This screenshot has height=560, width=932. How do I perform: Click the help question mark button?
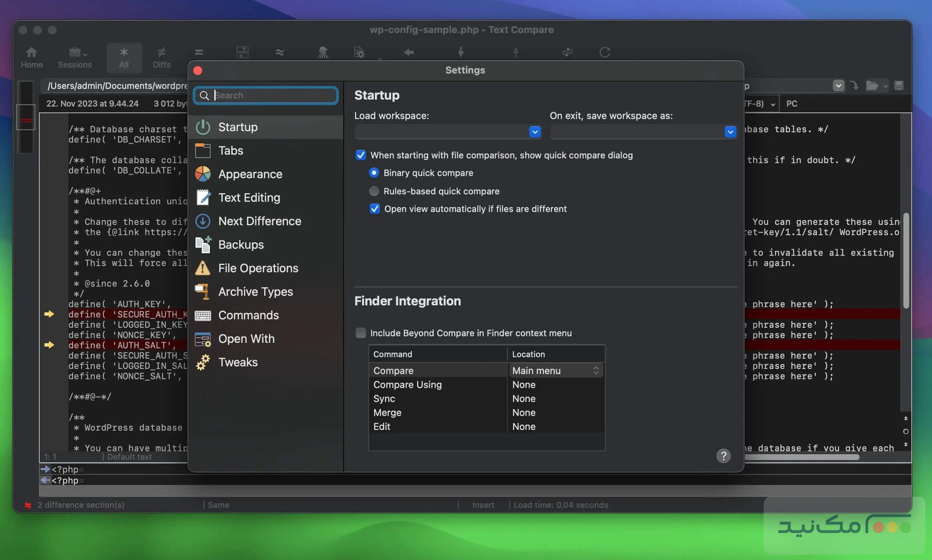tap(723, 456)
